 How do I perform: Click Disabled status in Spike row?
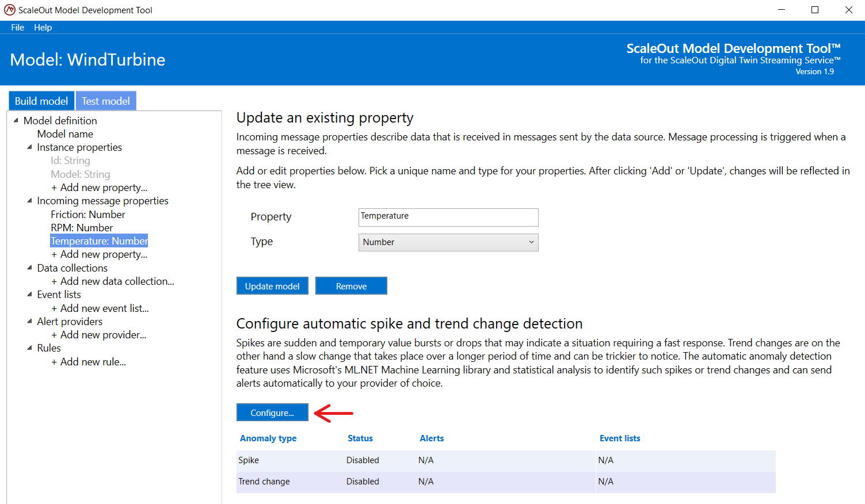363,460
